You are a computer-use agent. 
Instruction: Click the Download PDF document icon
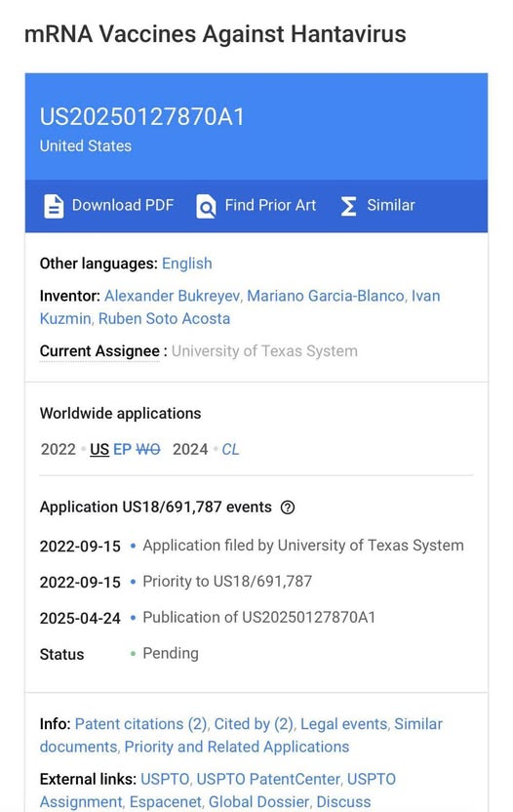54,206
